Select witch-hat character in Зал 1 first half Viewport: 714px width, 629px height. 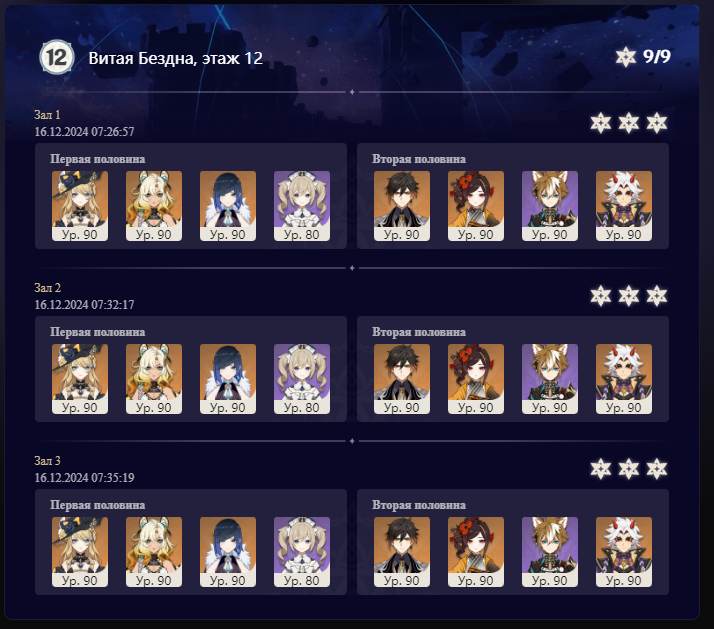[80, 206]
